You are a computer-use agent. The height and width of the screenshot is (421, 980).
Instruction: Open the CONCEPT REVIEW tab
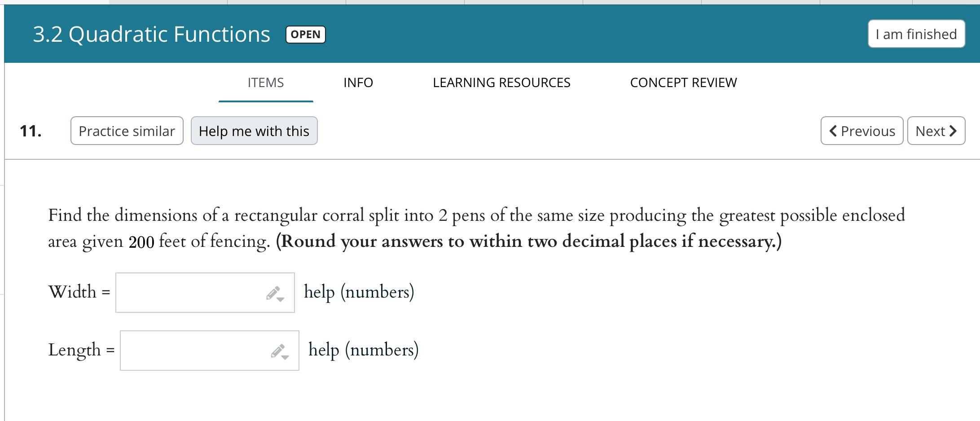pyautogui.click(x=684, y=83)
